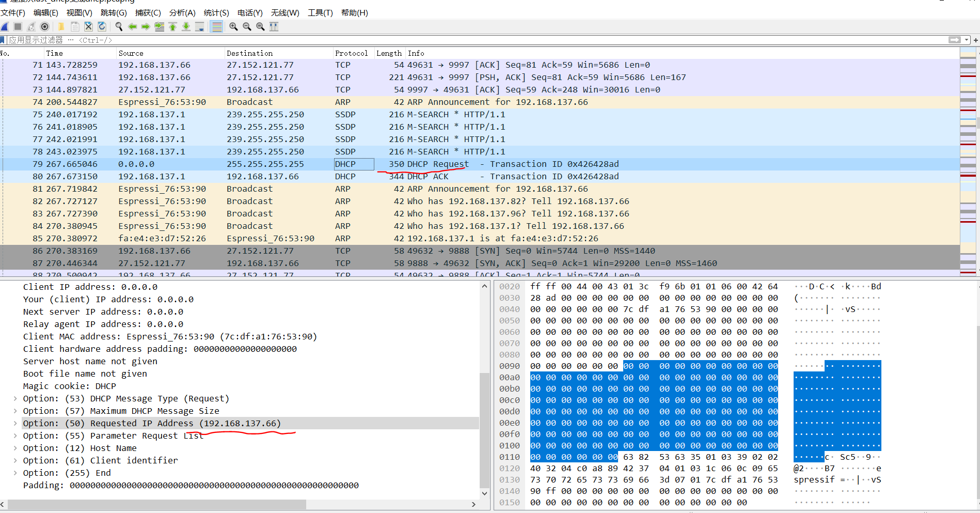Image resolution: width=980 pixels, height=513 pixels.
Task: Select packet 74 ARP Announcement row
Action: coord(480,102)
